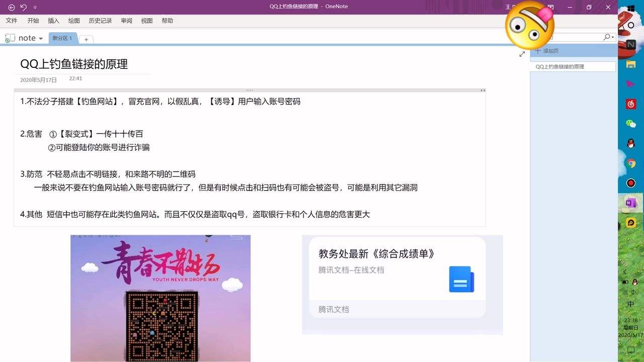Click the search magnifier icon

click(x=607, y=37)
